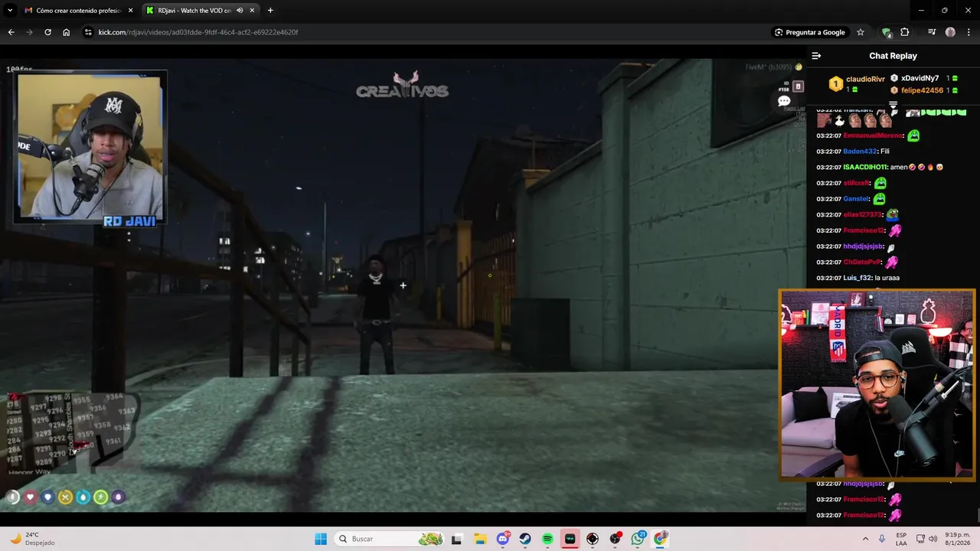This screenshot has height=551, width=980.
Task: Open Steam from the taskbar
Action: [525, 539]
